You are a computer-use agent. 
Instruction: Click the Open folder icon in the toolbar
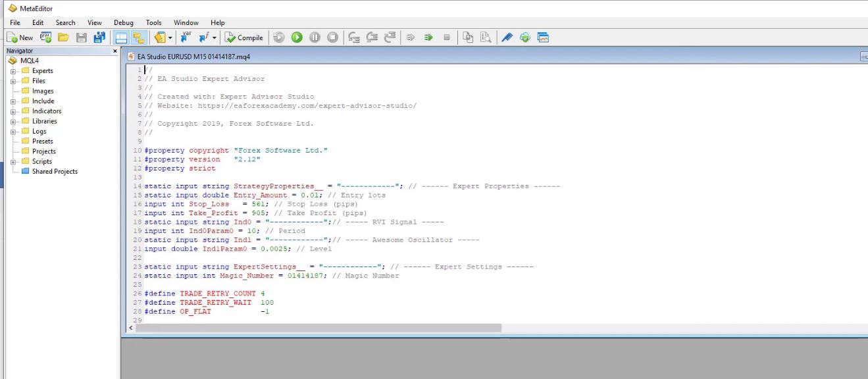[63, 38]
